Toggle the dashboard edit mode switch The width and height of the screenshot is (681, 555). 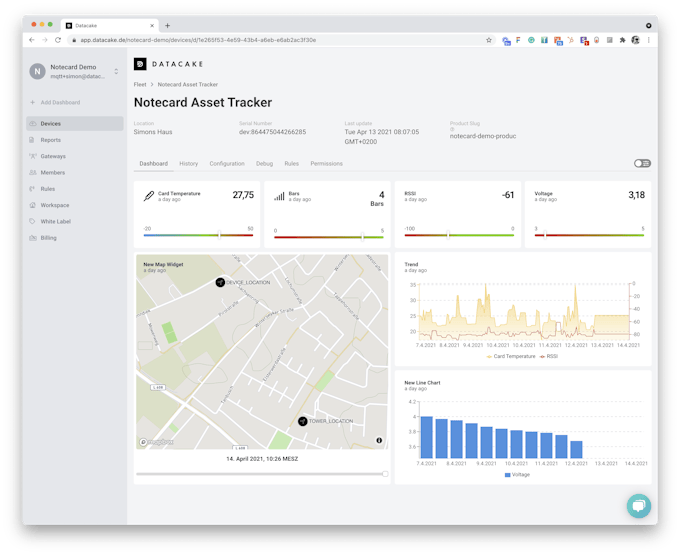point(642,163)
